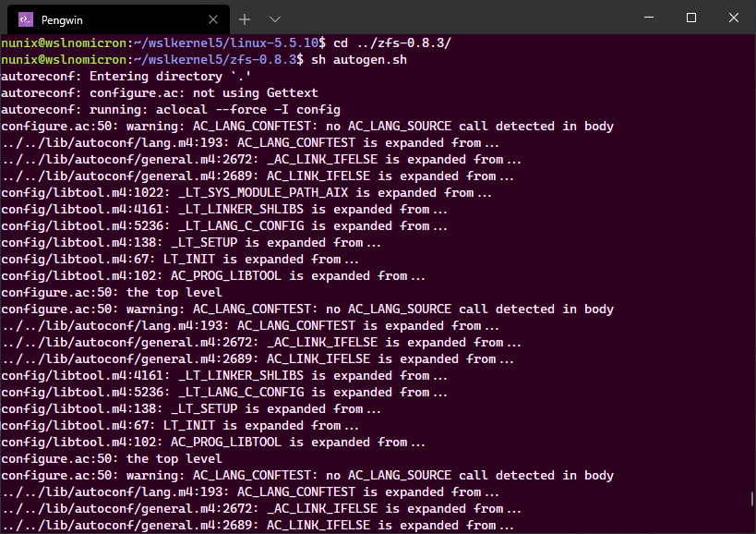The height and width of the screenshot is (534, 756).
Task: Click the 'aclocal --force -I config' line
Action: pos(238,110)
